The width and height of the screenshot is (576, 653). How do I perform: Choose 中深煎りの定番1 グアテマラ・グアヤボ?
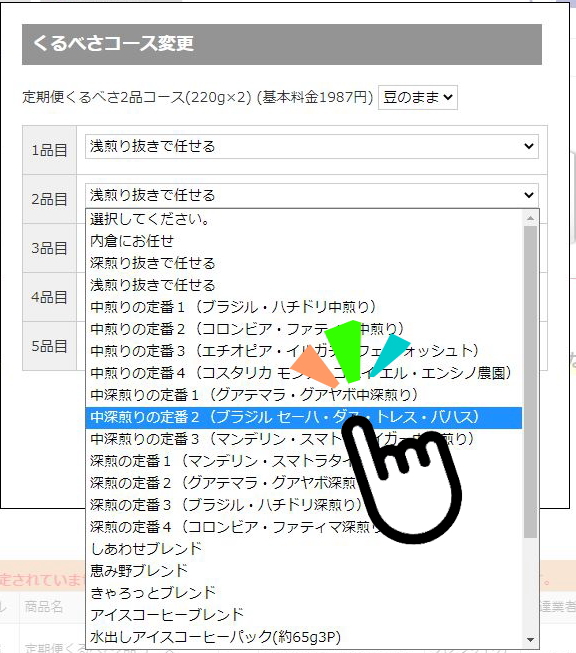click(x=304, y=395)
